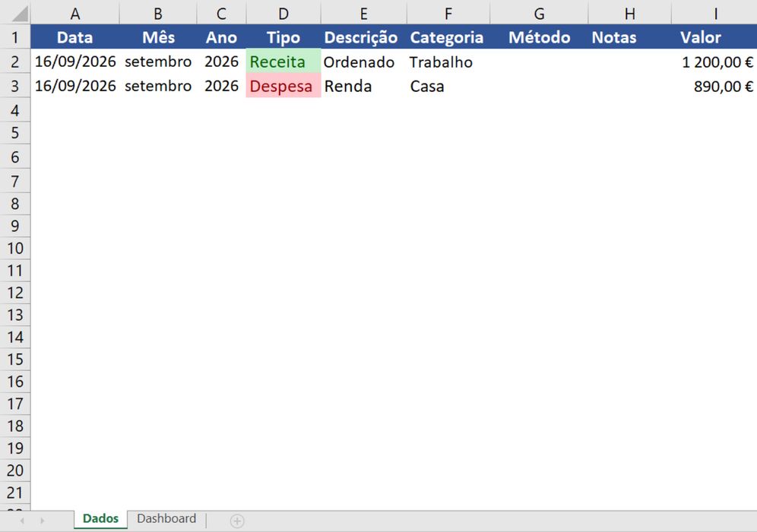The image size is (757, 532).
Task: Select row 2 header
Action: pyautogui.click(x=15, y=62)
